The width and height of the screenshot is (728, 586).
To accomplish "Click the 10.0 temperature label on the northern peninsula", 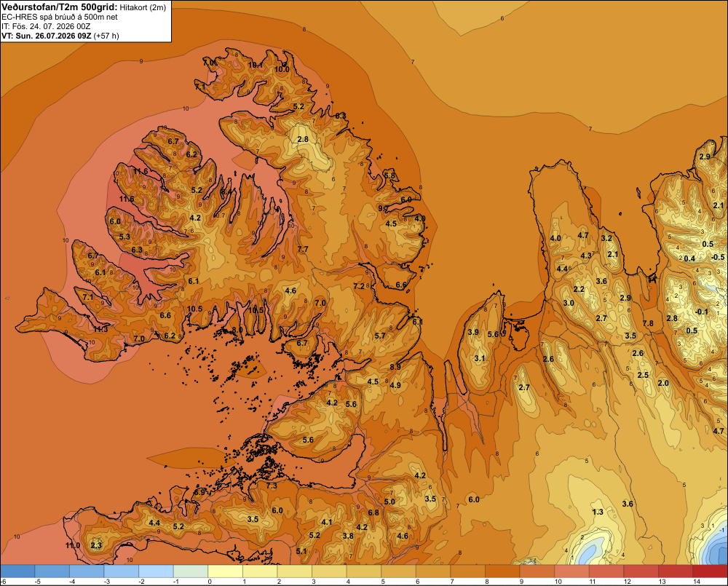I will pos(282,69).
